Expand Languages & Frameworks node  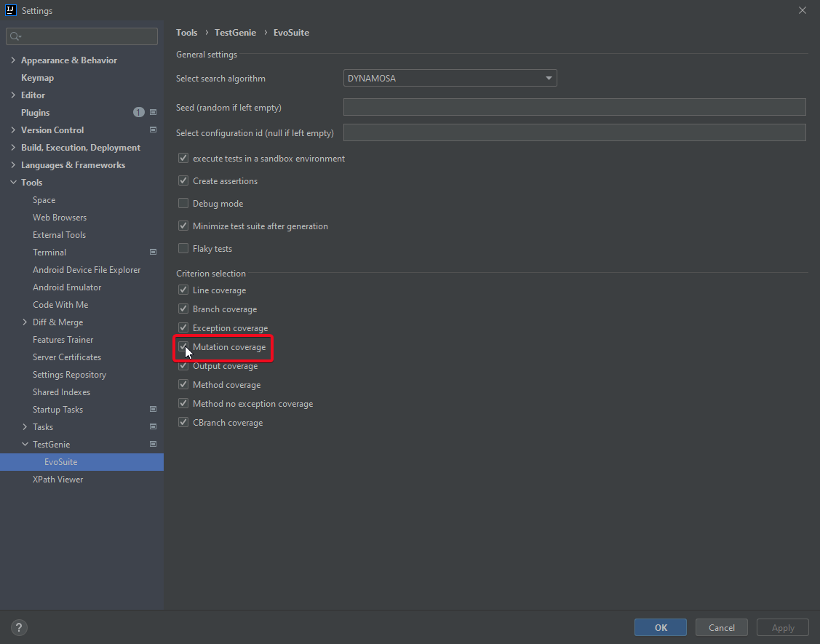pyautogui.click(x=13, y=164)
